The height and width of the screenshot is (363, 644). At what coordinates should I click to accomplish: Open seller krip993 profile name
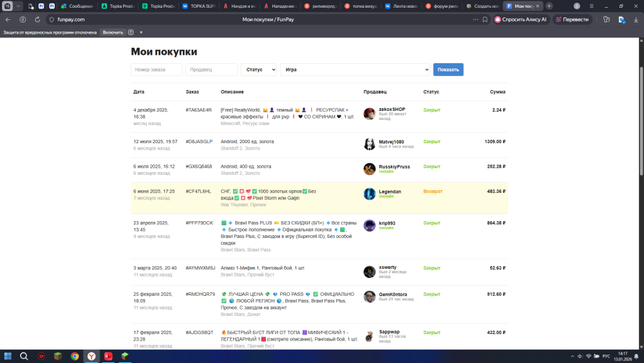[387, 223]
